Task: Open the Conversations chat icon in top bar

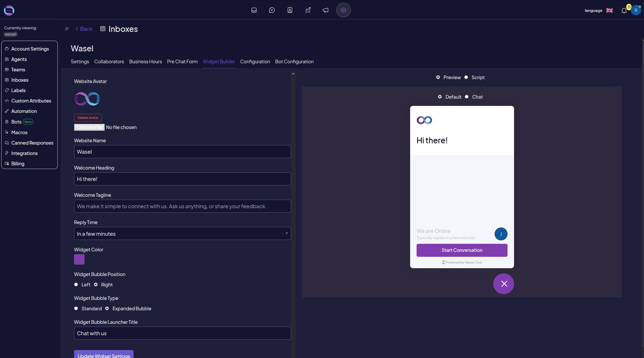Action: pos(272,10)
